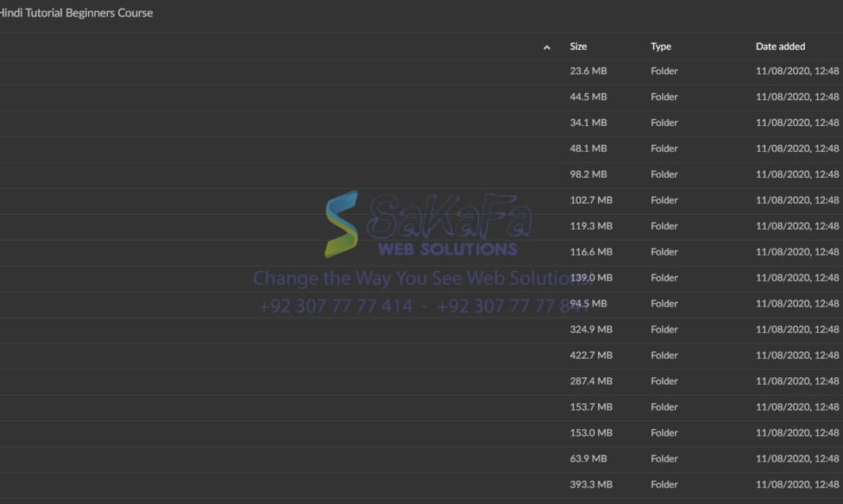The image size is (843, 504).
Task: Sort by Date added column header
Action: click(780, 46)
